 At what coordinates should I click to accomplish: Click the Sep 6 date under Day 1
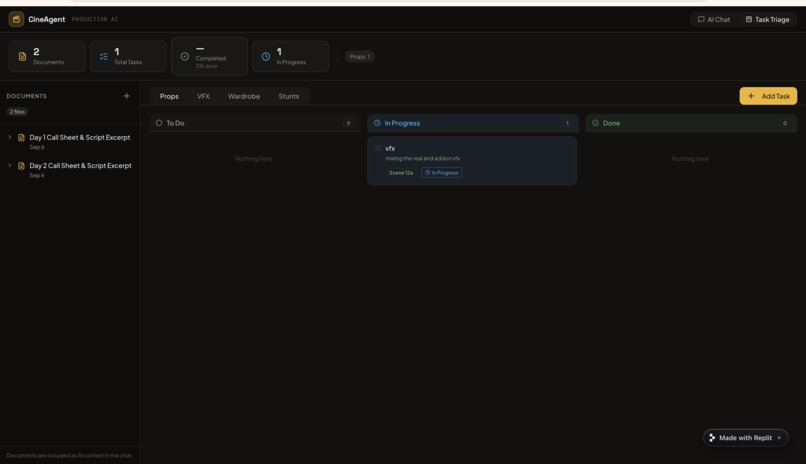coord(37,147)
